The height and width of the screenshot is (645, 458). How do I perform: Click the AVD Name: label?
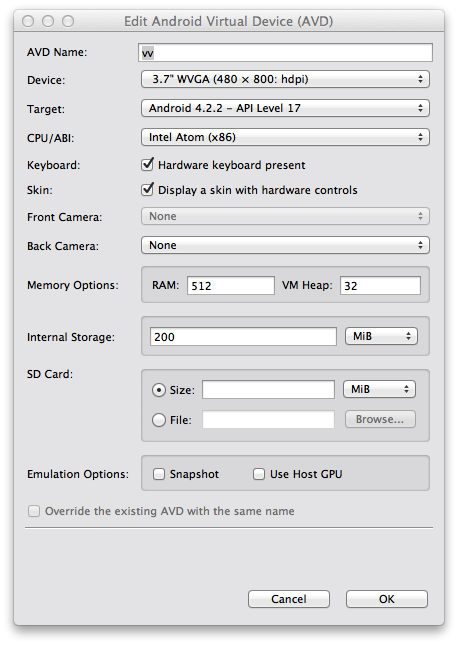tap(57, 52)
